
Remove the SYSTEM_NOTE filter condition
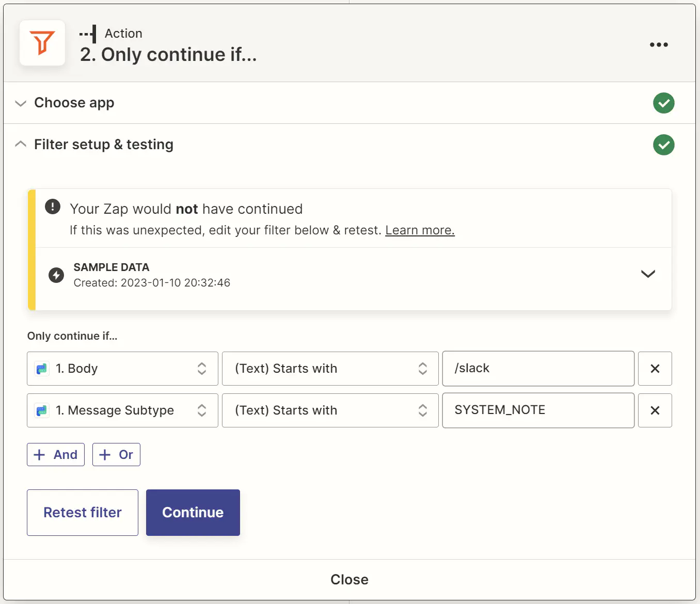pos(655,410)
